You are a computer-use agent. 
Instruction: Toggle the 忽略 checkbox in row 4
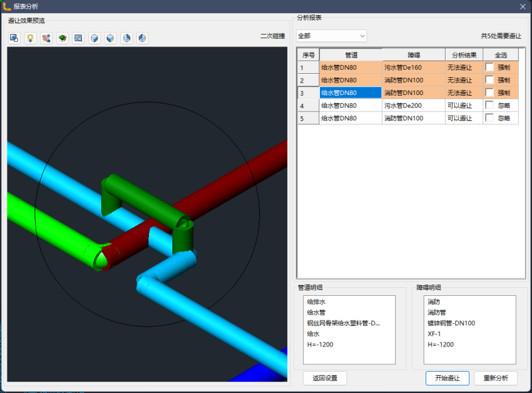(489, 105)
